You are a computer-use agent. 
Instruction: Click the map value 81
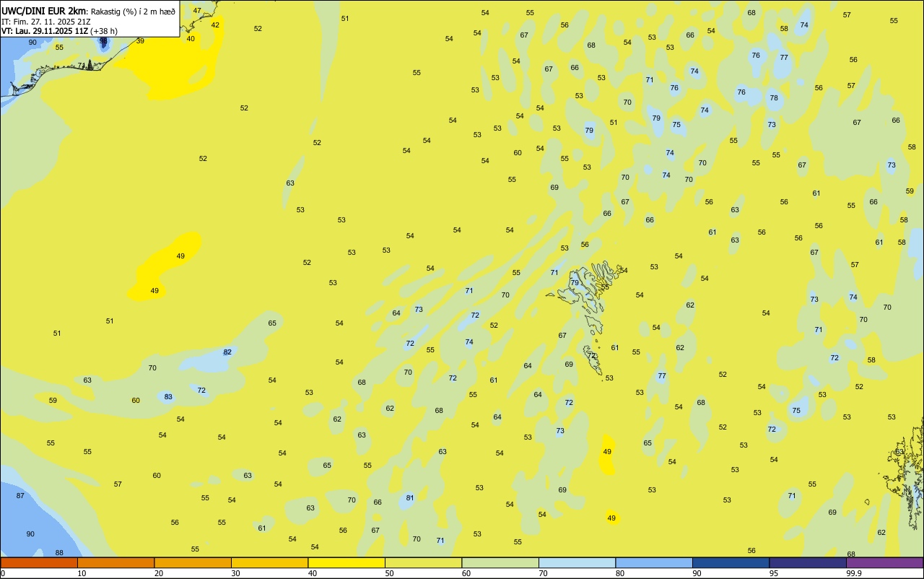pos(410,497)
